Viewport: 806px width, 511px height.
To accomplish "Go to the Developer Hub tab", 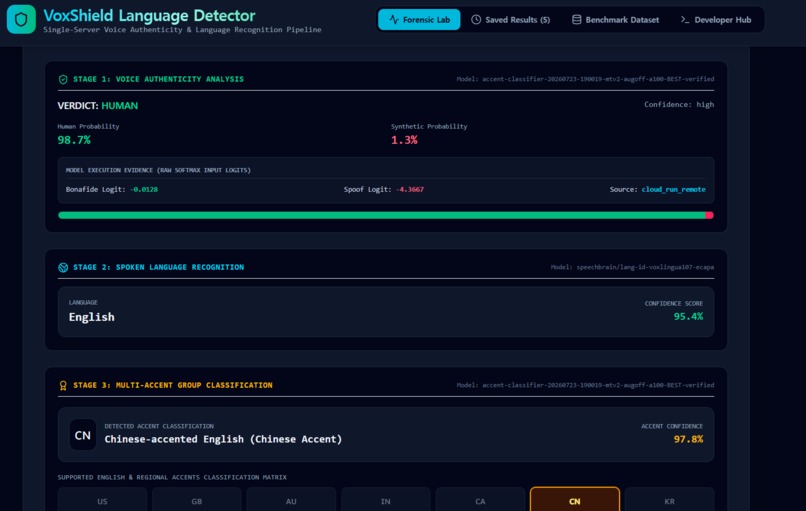I will point(716,20).
